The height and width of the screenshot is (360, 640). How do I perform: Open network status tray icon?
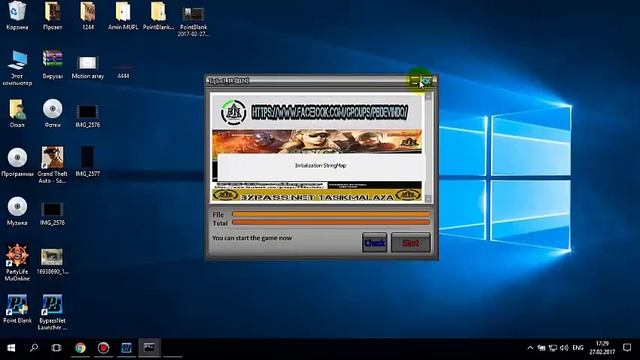pos(553,348)
